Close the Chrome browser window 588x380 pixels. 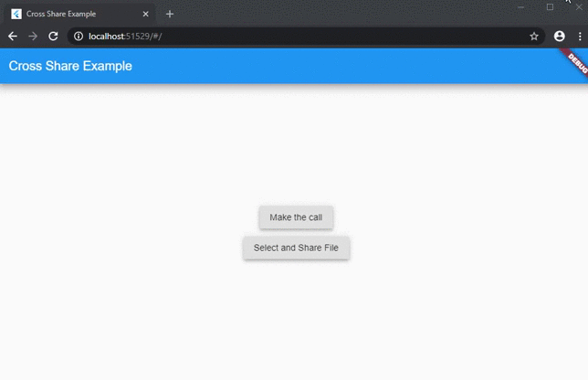pyautogui.click(x=578, y=6)
